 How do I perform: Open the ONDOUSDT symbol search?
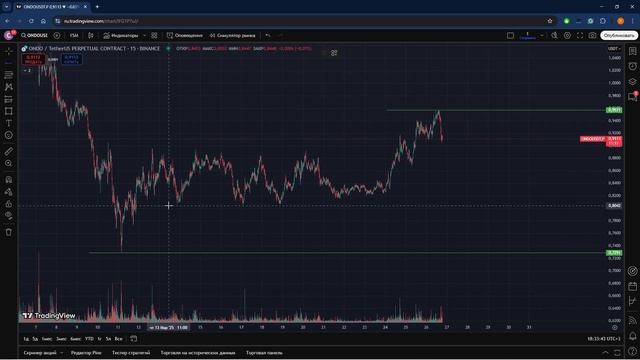click(x=35, y=36)
